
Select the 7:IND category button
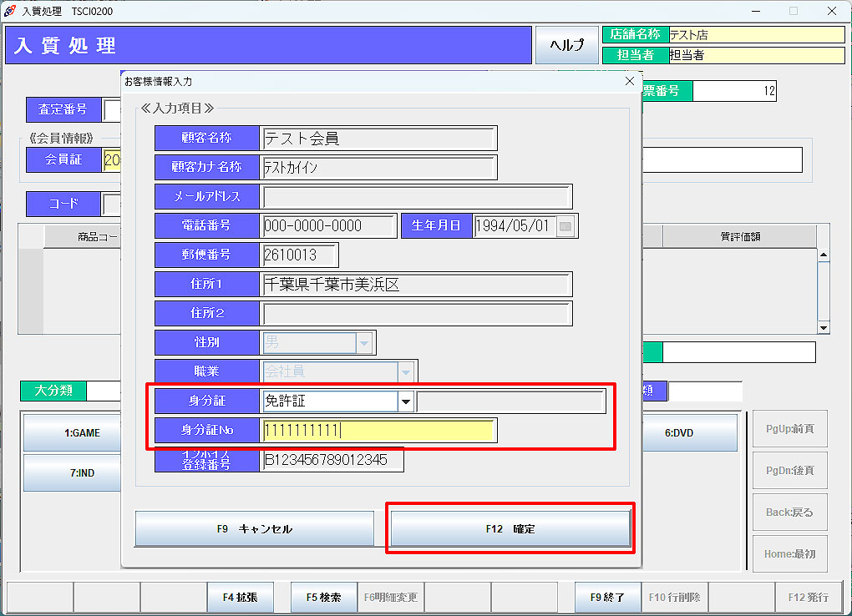coord(74,473)
